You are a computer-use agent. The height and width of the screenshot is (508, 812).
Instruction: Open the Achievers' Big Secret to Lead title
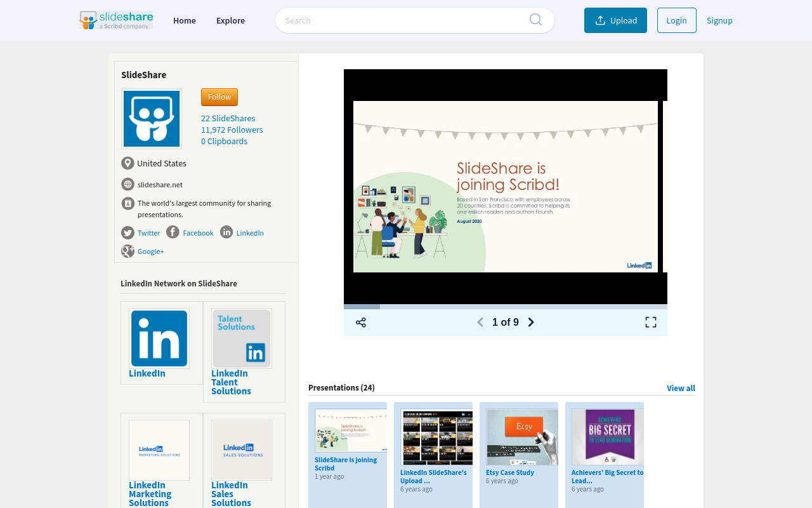(x=607, y=476)
